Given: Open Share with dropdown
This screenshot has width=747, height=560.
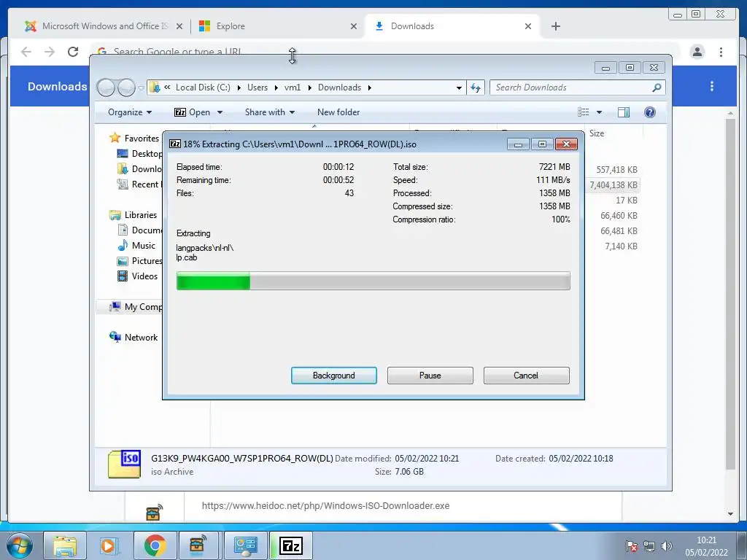Looking at the screenshot, I should click(270, 112).
